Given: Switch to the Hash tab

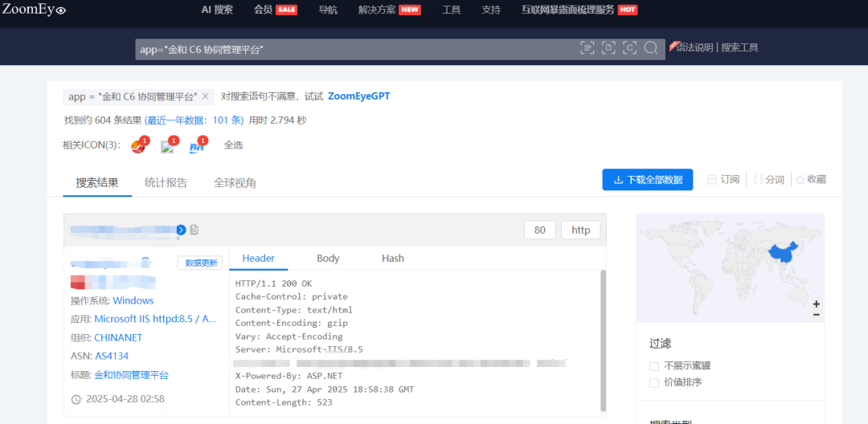Looking at the screenshot, I should click(x=393, y=258).
